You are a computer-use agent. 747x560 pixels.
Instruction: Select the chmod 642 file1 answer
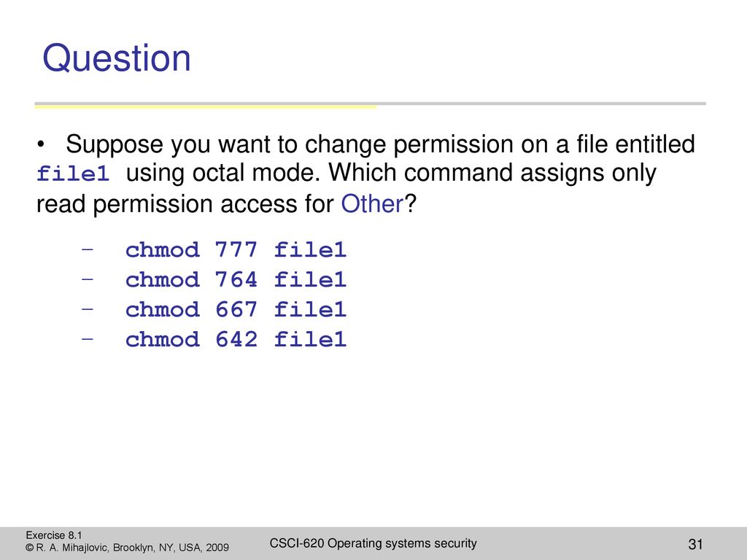click(236, 340)
